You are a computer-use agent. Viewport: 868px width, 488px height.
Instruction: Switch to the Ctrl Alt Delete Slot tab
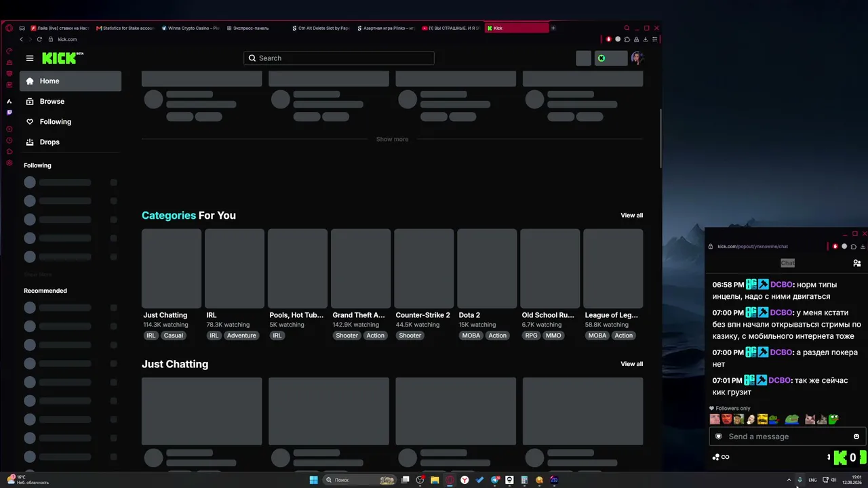321,28
